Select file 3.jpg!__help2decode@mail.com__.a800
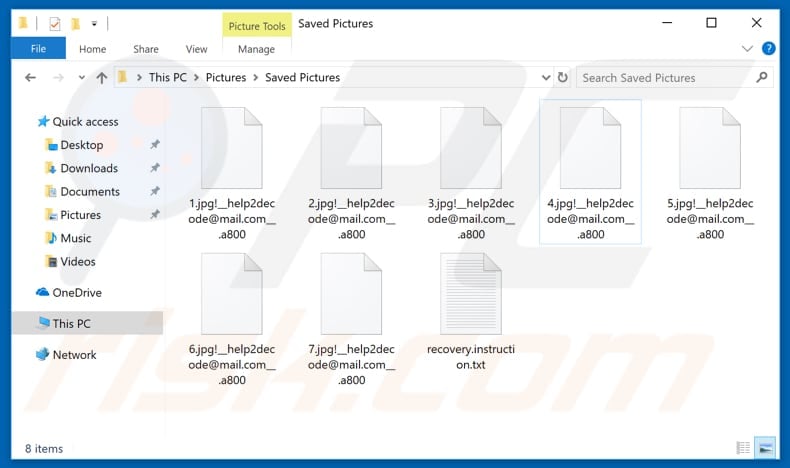This screenshot has height=468, width=790. coord(471,173)
